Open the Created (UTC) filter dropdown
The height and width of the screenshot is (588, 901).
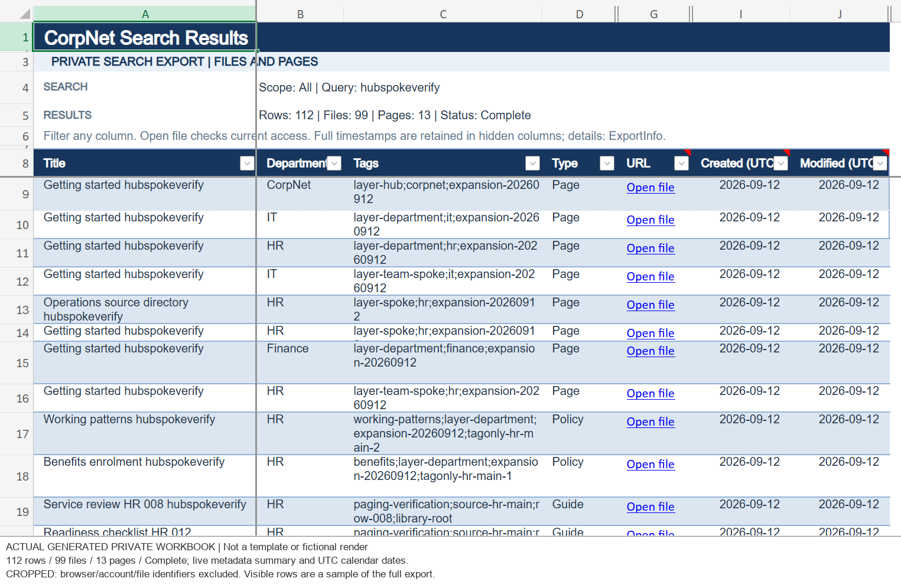(x=780, y=164)
